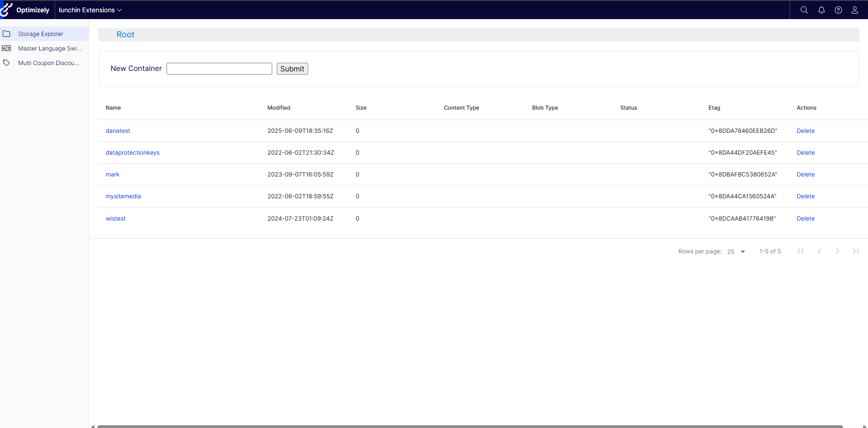Go to next page with right arrow
868x428 pixels.
(x=837, y=251)
